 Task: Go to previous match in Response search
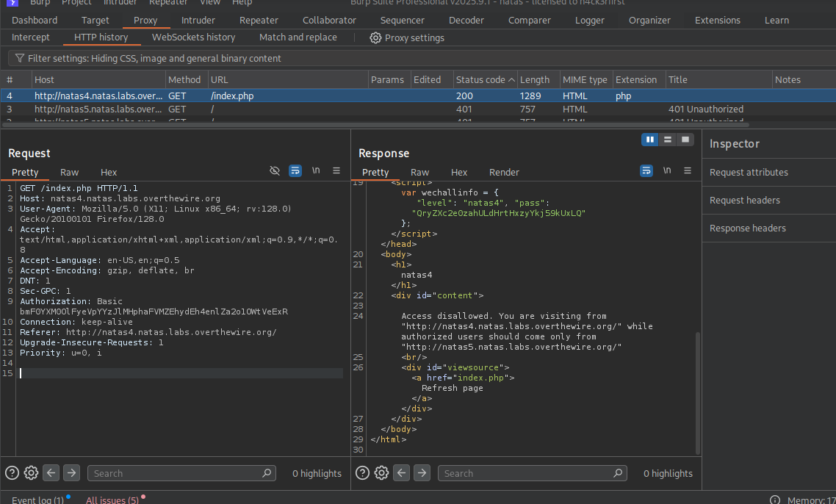tap(402, 473)
